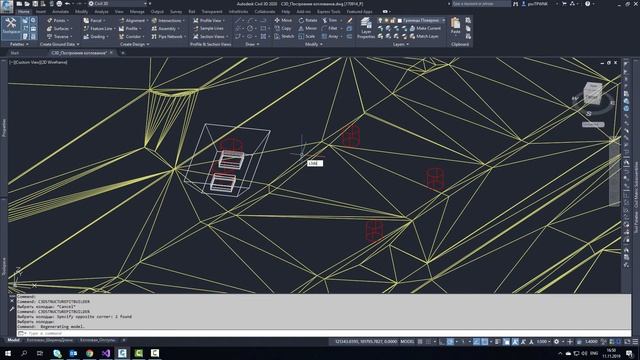Viewport: 640px width, 360px height.
Task: Open the Analyze ribbon tab
Action: coord(101,11)
